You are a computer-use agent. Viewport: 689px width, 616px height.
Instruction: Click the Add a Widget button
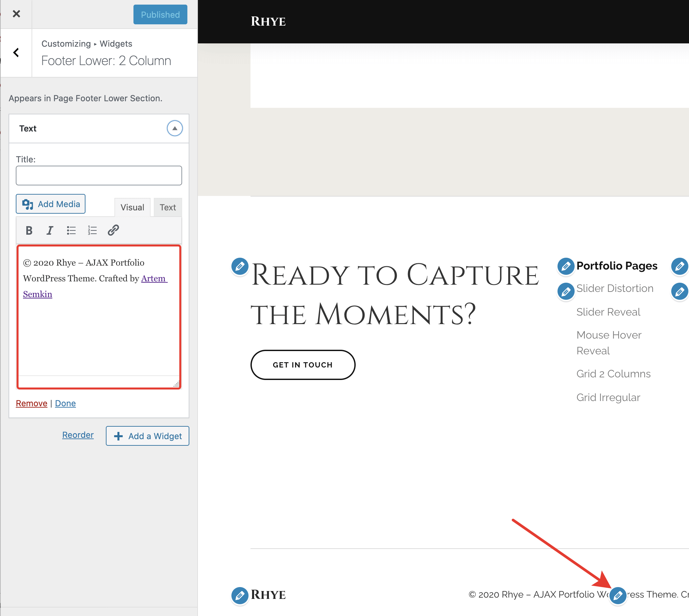coord(148,436)
